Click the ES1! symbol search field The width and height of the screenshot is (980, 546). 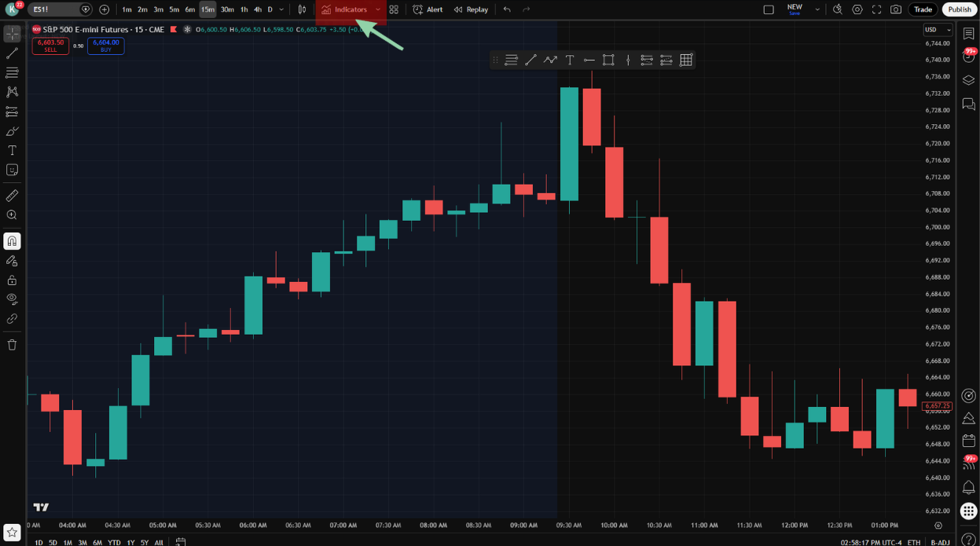(x=55, y=9)
